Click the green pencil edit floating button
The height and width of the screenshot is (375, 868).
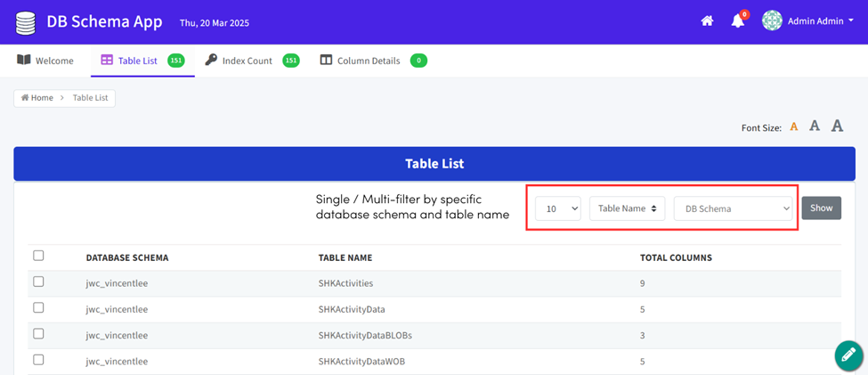click(x=848, y=355)
